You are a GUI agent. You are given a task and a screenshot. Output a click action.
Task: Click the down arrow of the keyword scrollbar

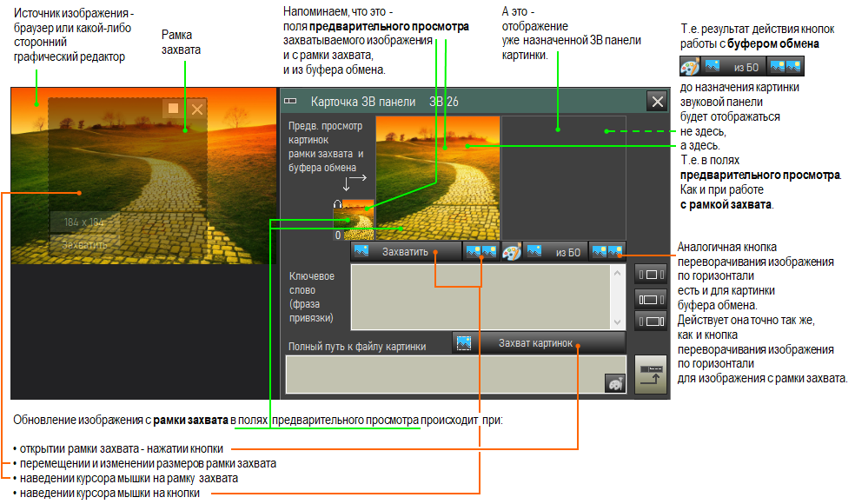(x=617, y=322)
